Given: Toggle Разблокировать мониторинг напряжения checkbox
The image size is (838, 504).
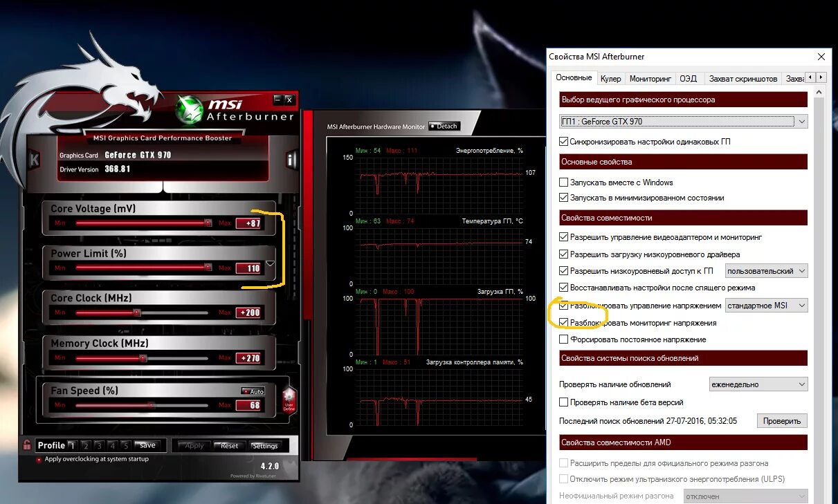Looking at the screenshot, I should pos(563,323).
